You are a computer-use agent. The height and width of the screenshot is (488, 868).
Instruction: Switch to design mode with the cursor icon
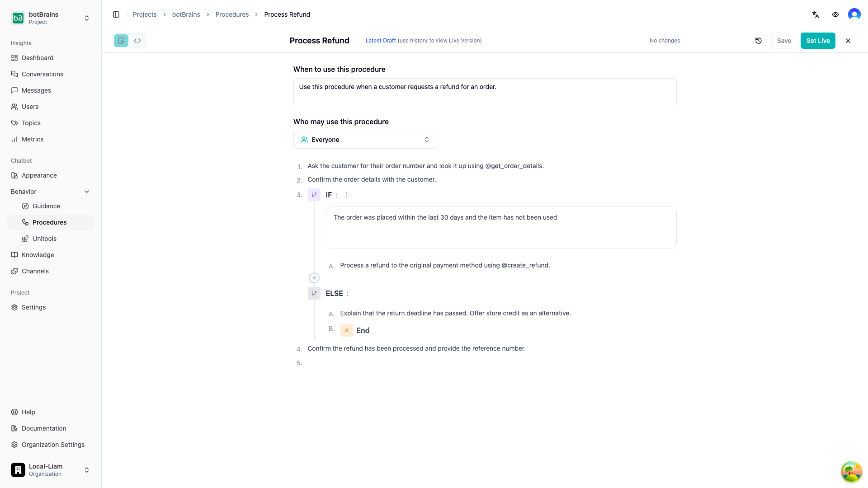coord(120,41)
